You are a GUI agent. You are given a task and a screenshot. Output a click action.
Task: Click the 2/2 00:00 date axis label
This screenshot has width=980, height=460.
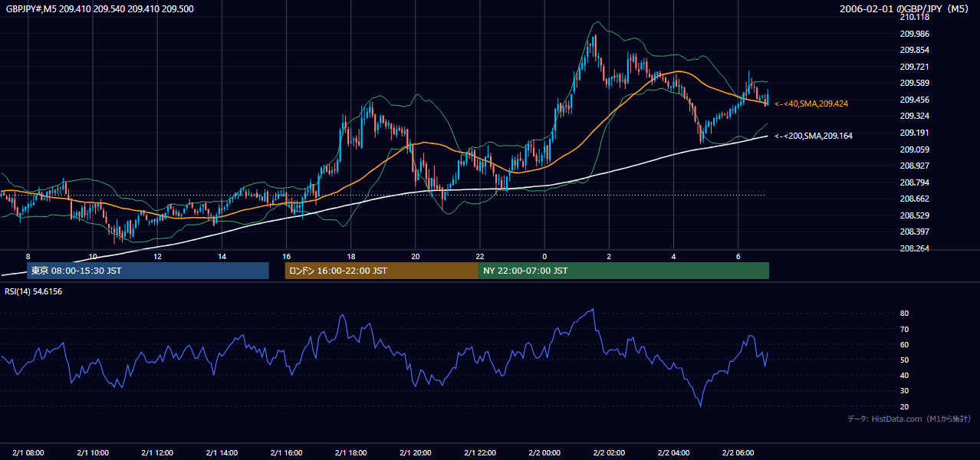pos(544,452)
